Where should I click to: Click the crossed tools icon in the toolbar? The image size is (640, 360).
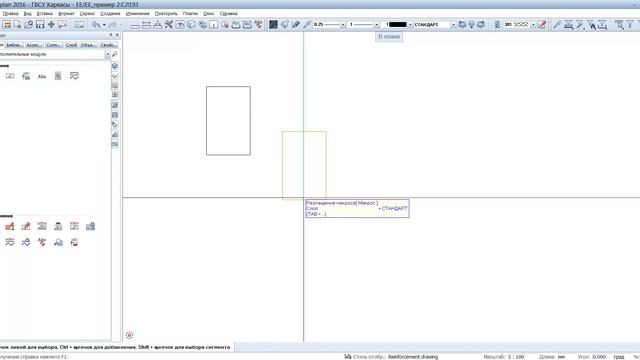pyautogui.click(x=169, y=24)
